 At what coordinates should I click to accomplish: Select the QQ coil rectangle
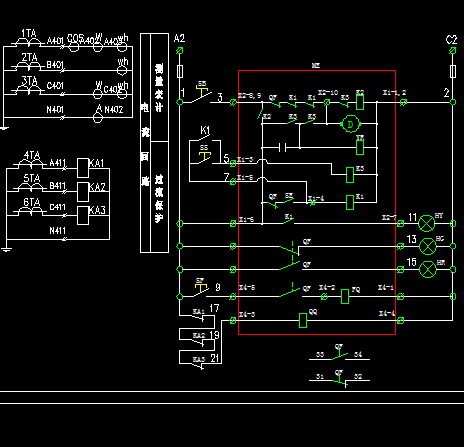[303, 320]
